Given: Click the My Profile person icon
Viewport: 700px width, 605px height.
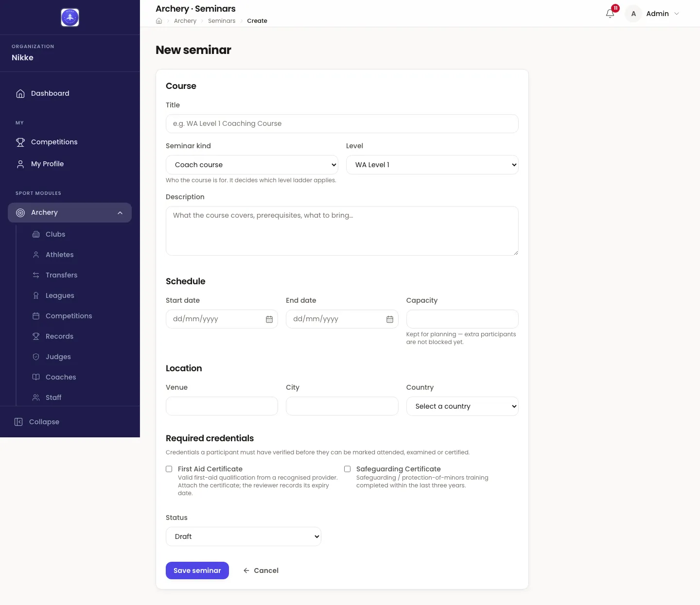Looking at the screenshot, I should pos(20,164).
